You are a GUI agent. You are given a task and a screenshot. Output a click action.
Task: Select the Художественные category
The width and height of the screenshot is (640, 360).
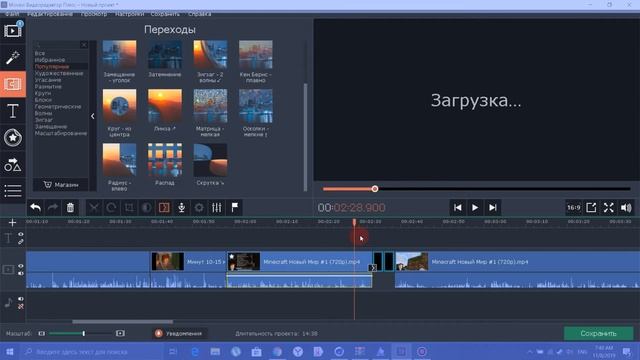pos(59,73)
